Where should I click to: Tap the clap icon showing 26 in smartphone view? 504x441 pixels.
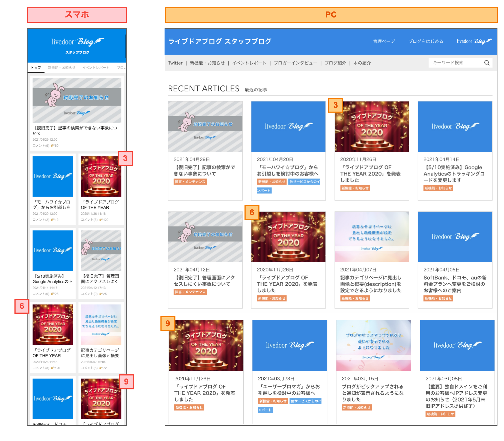coord(52,294)
